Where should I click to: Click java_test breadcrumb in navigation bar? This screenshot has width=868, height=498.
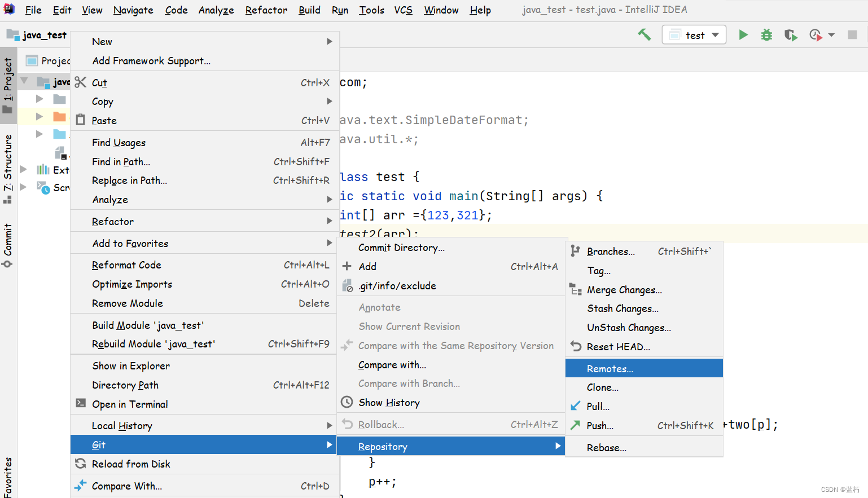tap(37, 35)
